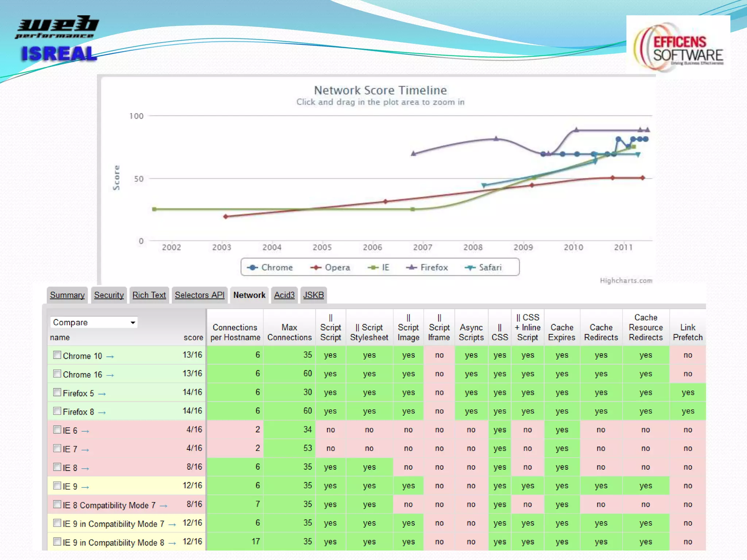Click the arrow icon next to Chrome 10
This screenshot has height=560, width=747.
point(110,357)
